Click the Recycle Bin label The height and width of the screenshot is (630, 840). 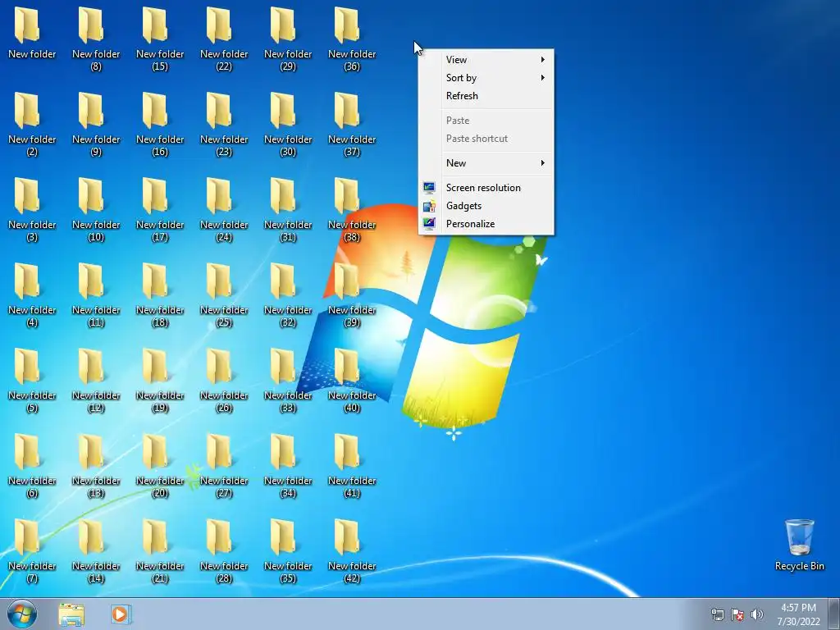point(799,566)
